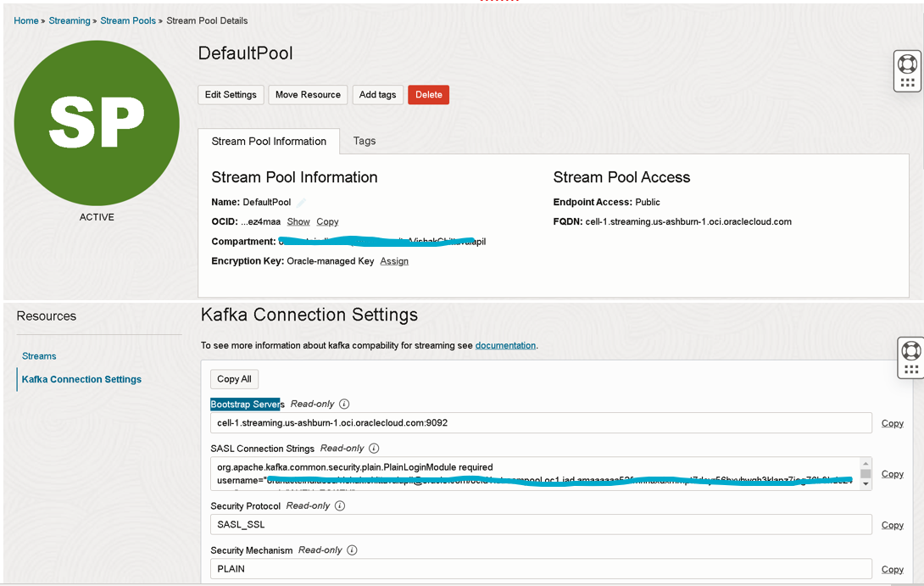Click inside the Bootstrap Servers field
This screenshot has height=586, width=924.
click(509, 422)
